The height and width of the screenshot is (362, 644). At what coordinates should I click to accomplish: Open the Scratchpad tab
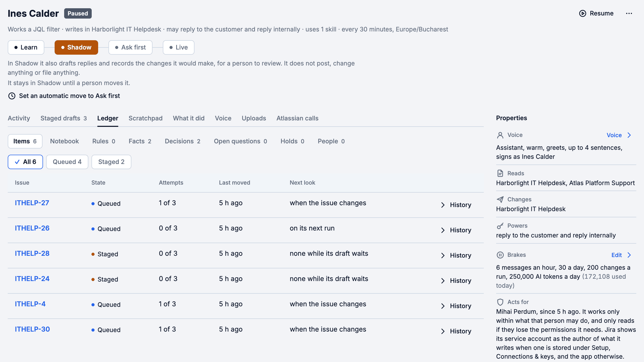(x=146, y=118)
